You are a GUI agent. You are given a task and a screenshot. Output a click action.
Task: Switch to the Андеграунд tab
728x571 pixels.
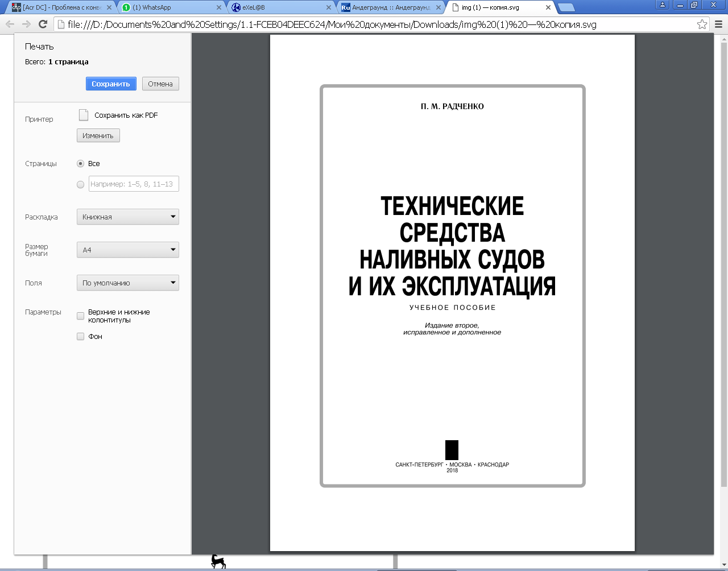coord(391,7)
